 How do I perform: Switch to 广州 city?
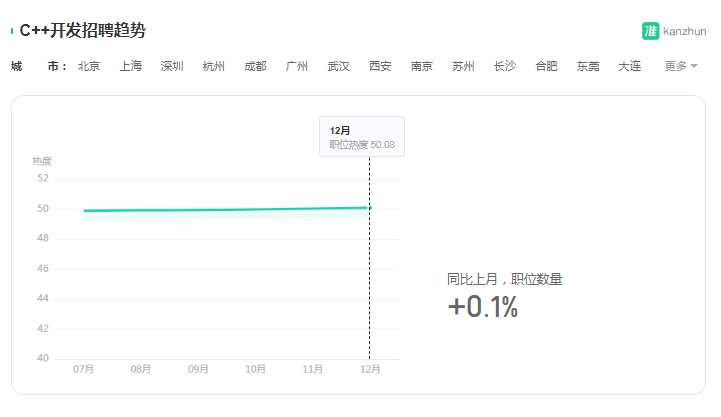pos(297,66)
